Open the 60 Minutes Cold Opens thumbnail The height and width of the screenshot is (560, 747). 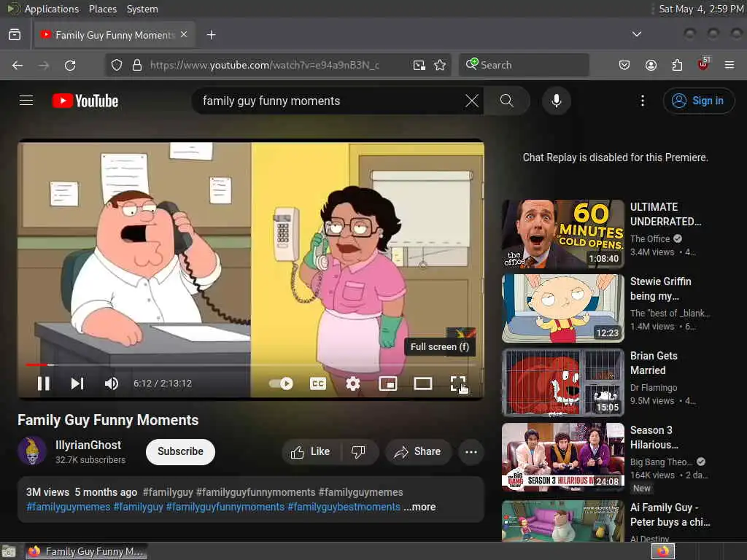[x=562, y=234]
